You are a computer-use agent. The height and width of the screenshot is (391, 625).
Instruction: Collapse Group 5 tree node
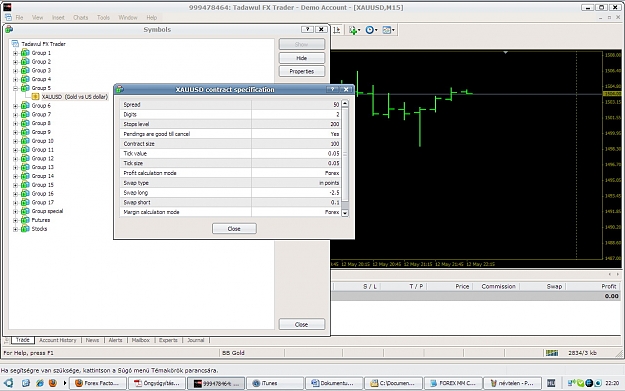point(15,88)
